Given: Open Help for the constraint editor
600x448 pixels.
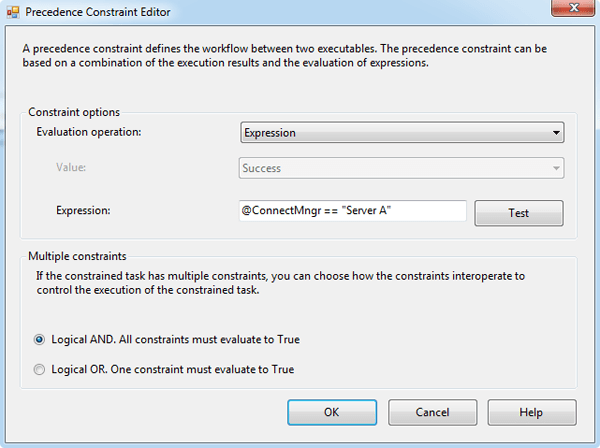Looking at the screenshot, I should click(532, 412).
